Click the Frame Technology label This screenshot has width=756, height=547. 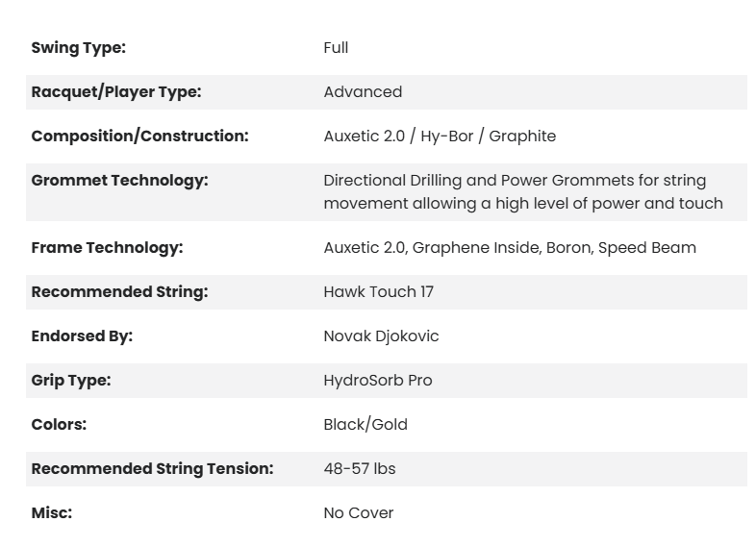coord(107,248)
